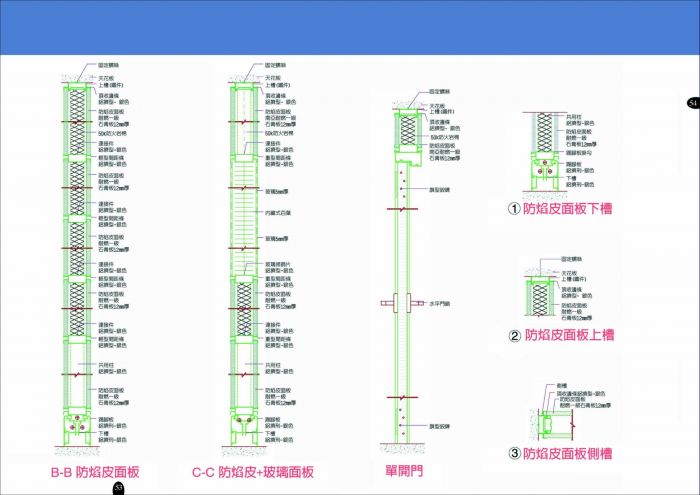This screenshot has height=495, width=700.
Task: Click the circled number 2 marker
Action: [515, 335]
